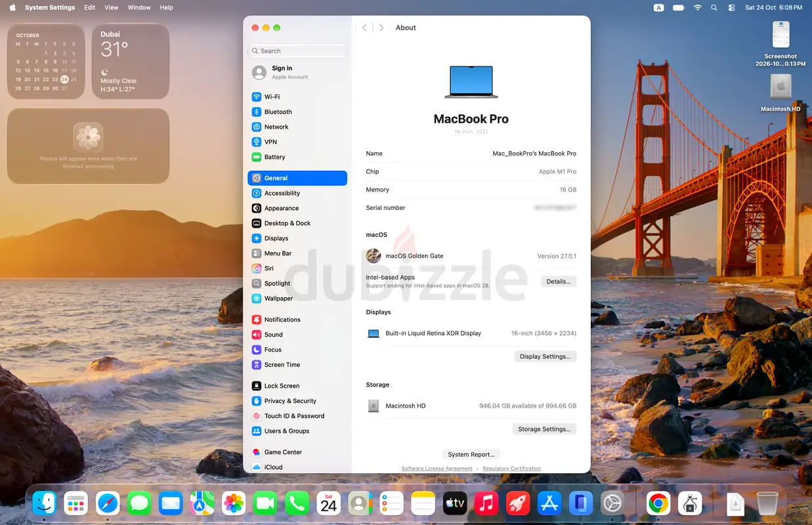Open the Screenshot file on the desktop
Viewport: 812px width, 525px height.
[x=780, y=43]
